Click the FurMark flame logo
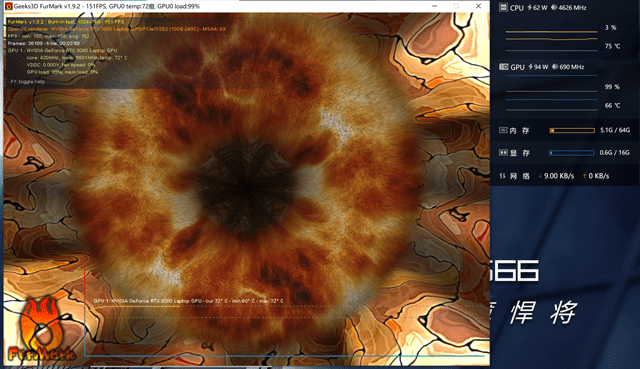This screenshot has height=369, width=640. [x=41, y=330]
